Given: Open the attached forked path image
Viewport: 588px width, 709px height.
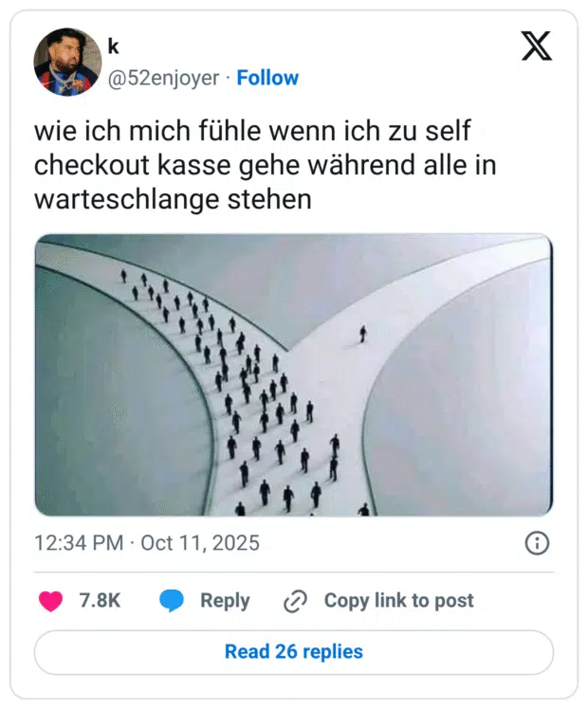Looking at the screenshot, I should (x=294, y=374).
